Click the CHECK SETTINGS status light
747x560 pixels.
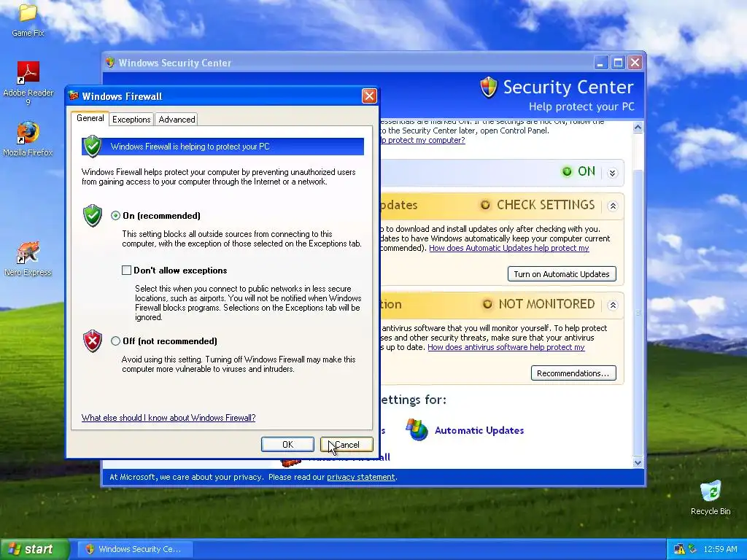(485, 205)
